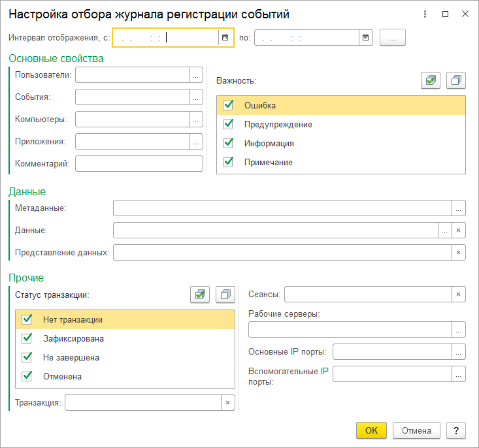Open calendar picker for interval end date
This screenshot has width=479, height=448.
(x=366, y=38)
